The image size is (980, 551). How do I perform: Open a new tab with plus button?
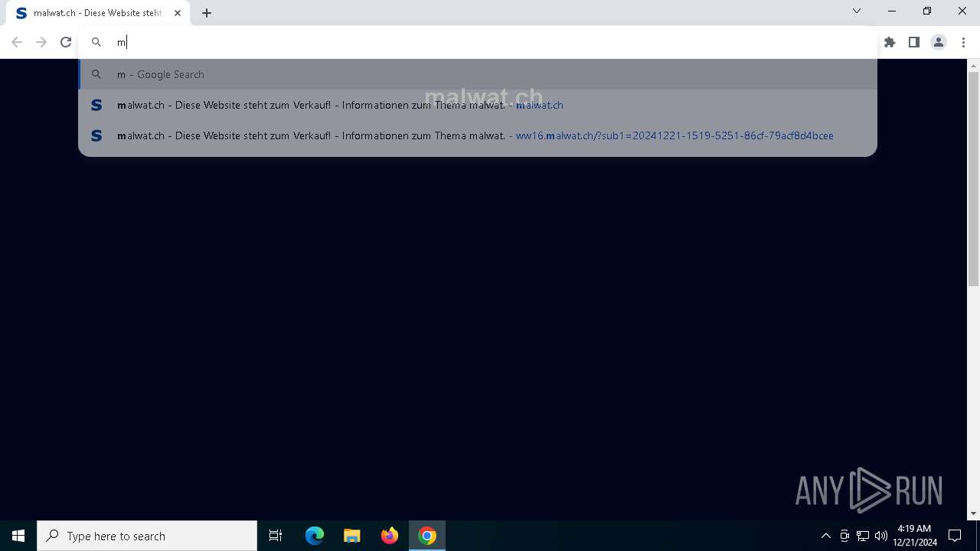[207, 12]
